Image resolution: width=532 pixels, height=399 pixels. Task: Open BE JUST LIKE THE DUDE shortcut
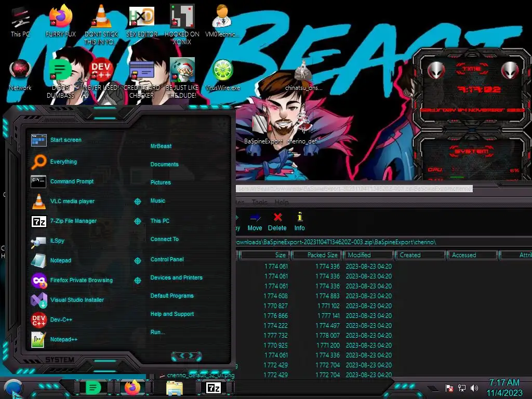[182, 79]
